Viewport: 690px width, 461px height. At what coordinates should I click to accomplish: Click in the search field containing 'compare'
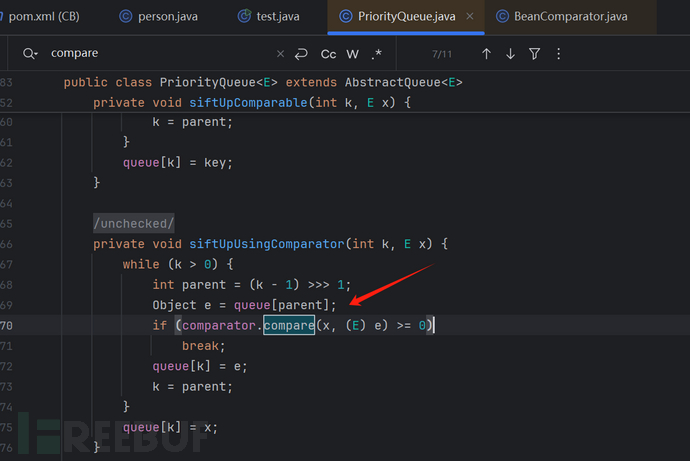click(x=150, y=53)
